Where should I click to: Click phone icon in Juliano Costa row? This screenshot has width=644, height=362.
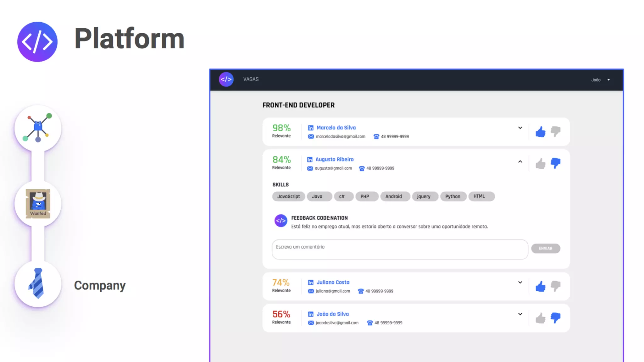361,291
